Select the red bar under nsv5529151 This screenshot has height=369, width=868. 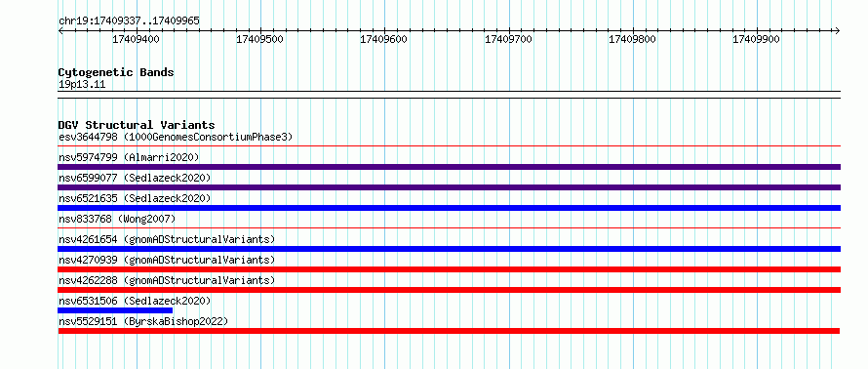tap(449, 331)
